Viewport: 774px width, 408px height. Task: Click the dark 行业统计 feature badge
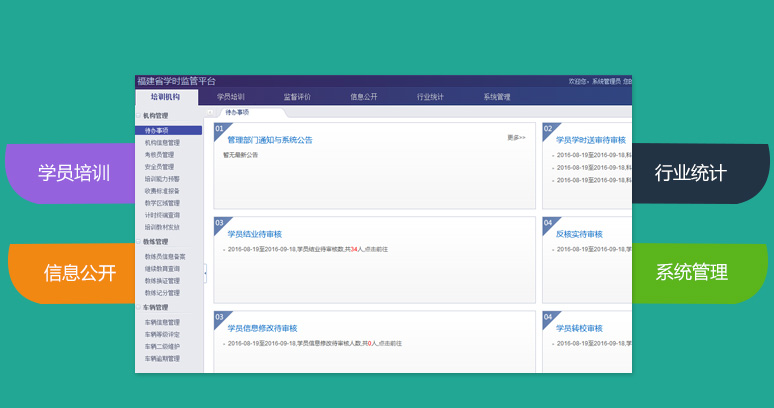click(692, 172)
